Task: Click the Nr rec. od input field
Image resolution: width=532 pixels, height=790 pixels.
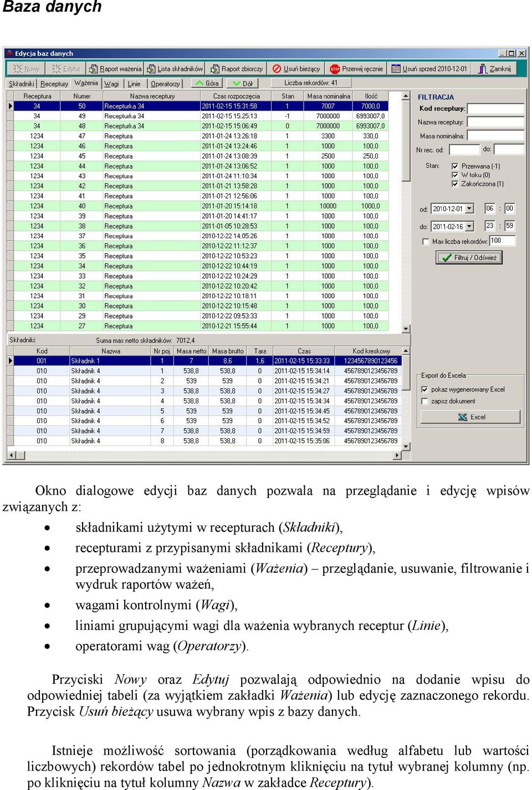Action: [x=464, y=149]
